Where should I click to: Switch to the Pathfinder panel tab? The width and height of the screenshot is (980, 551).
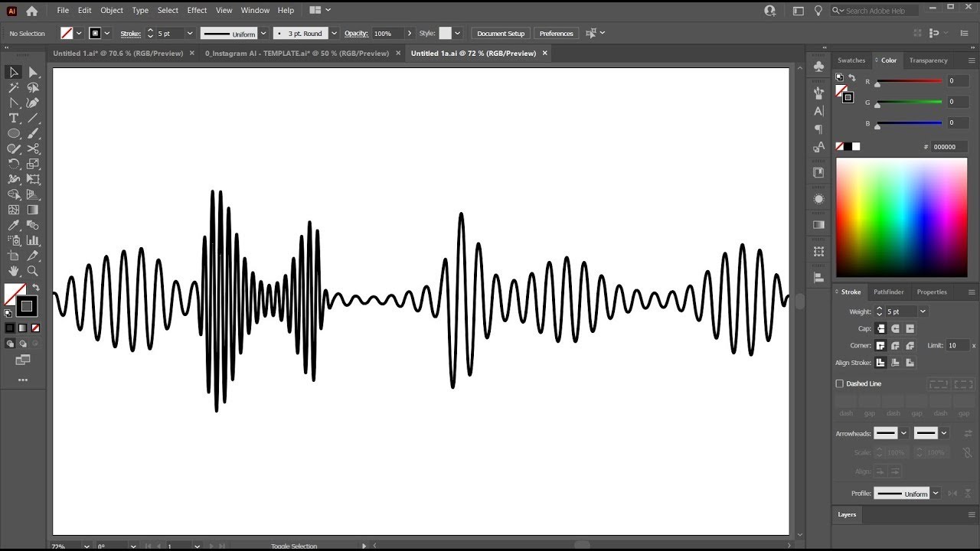[889, 292]
